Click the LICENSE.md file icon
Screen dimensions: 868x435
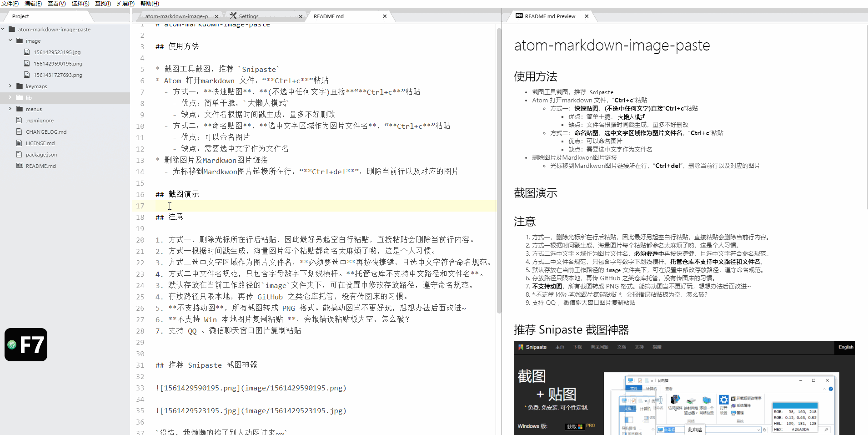pos(19,143)
